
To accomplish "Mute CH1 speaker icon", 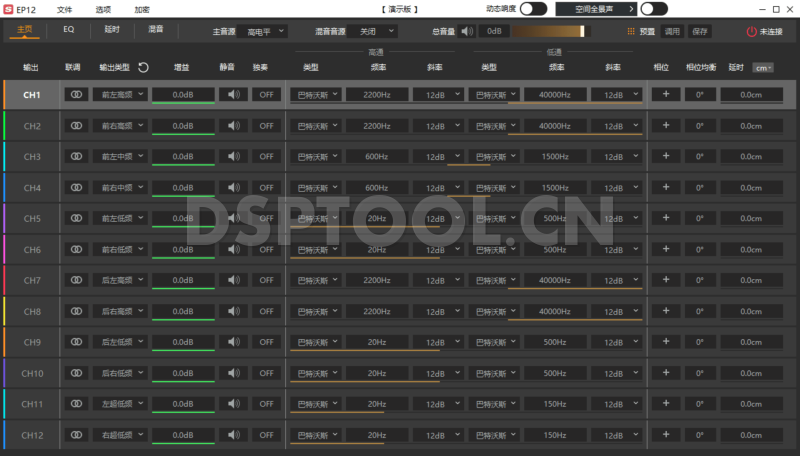I will pyautogui.click(x=234, y=94).
